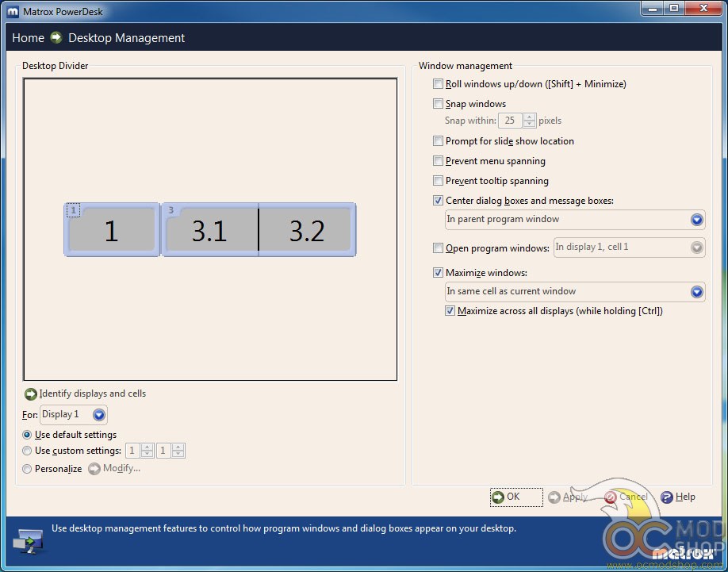Enable Prevent tooltip spanning
The height and width of the screenshot is (572, 728).
click(438, 181)
